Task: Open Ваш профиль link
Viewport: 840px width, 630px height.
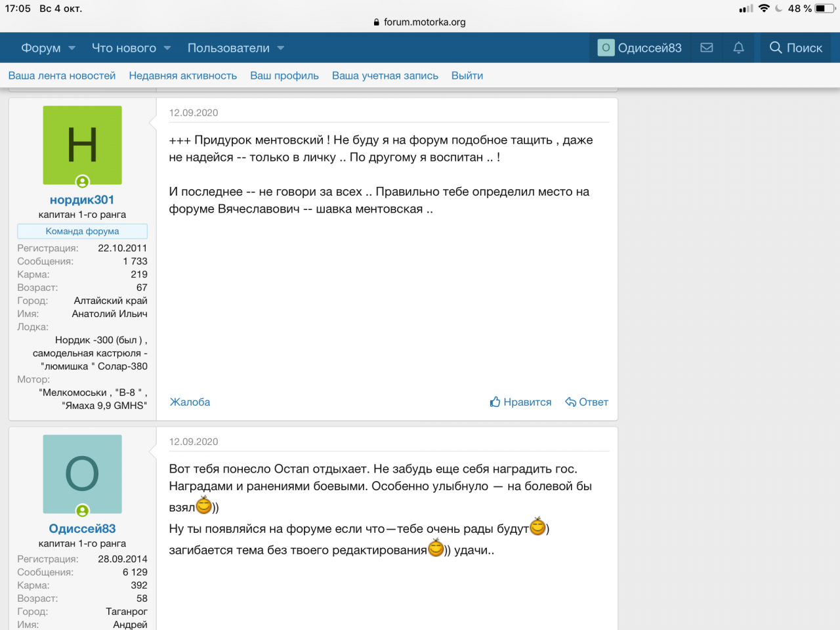Action: 284,75
